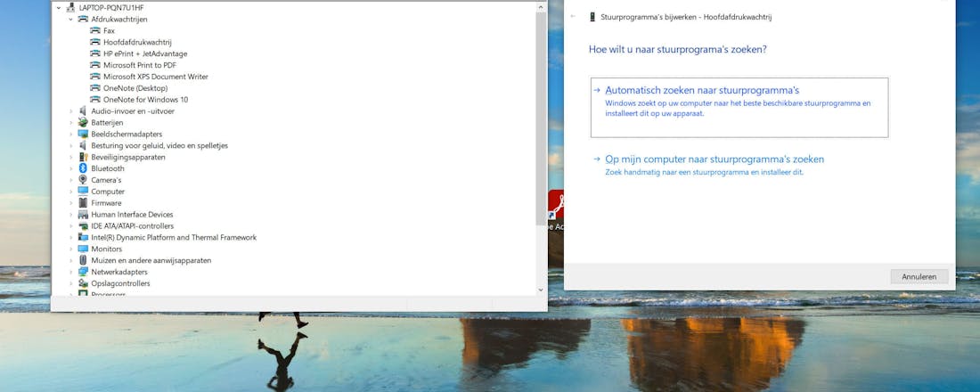Select the Muizen en andere aanwijsapparaten label
980x392 pixels.
[151, 260]
